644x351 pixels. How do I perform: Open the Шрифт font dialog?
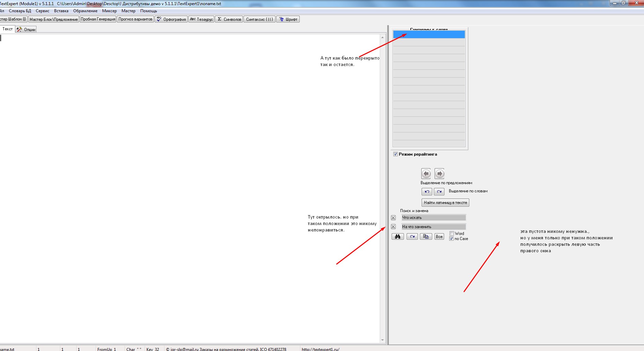click(x=288, y=19)
